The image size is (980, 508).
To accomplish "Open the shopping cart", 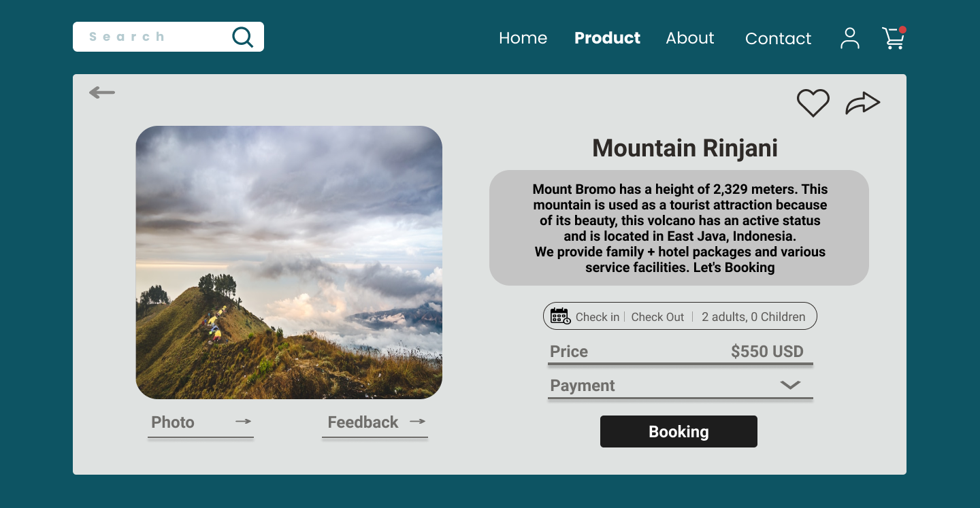I will coord(893,38).
